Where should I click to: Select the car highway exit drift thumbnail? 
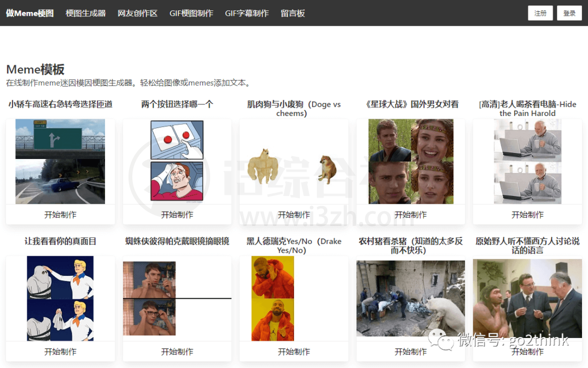coord(60,162)
